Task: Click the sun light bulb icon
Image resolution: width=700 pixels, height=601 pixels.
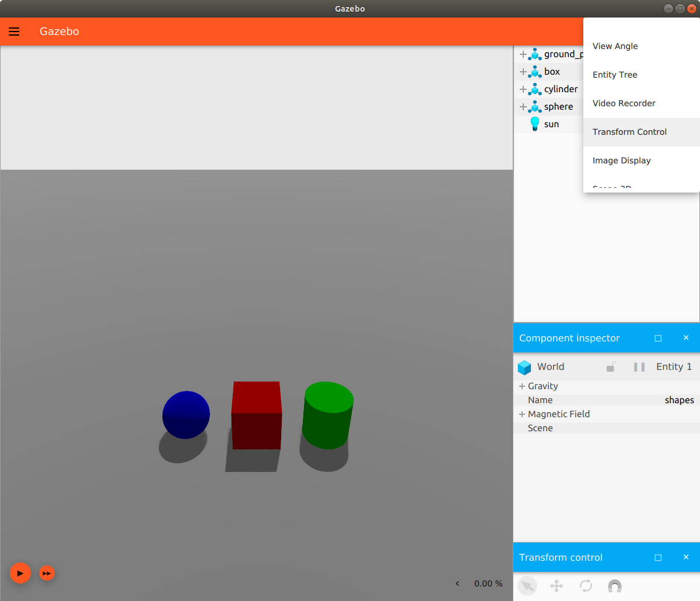Action: (x=535, y=124)
